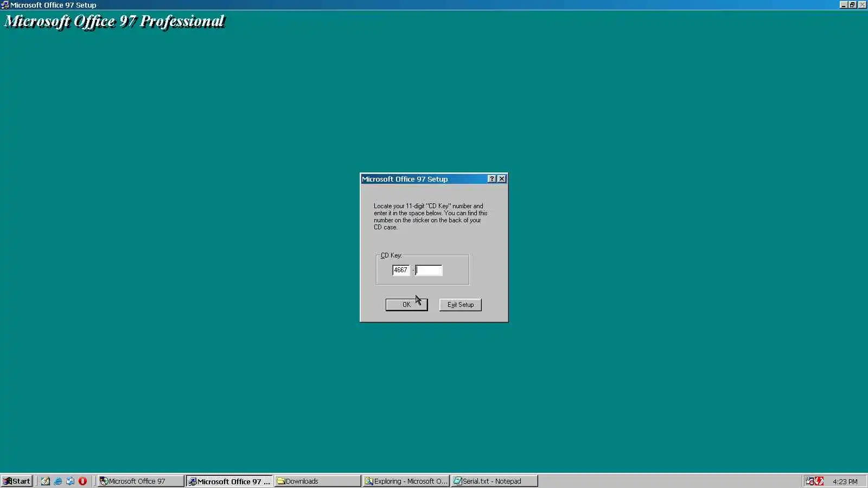Click the "Microsoft Office 97 Professional" heading
The height and width of the screenshot is (488, 868).
pyautogui.click(x=114, y=21)
